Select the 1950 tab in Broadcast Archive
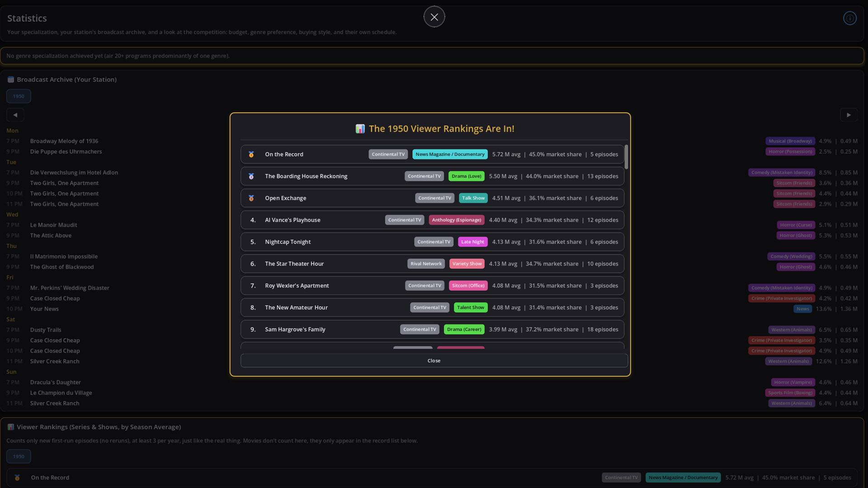The height and width of the screenshot is (488, 868). [19, 96]
